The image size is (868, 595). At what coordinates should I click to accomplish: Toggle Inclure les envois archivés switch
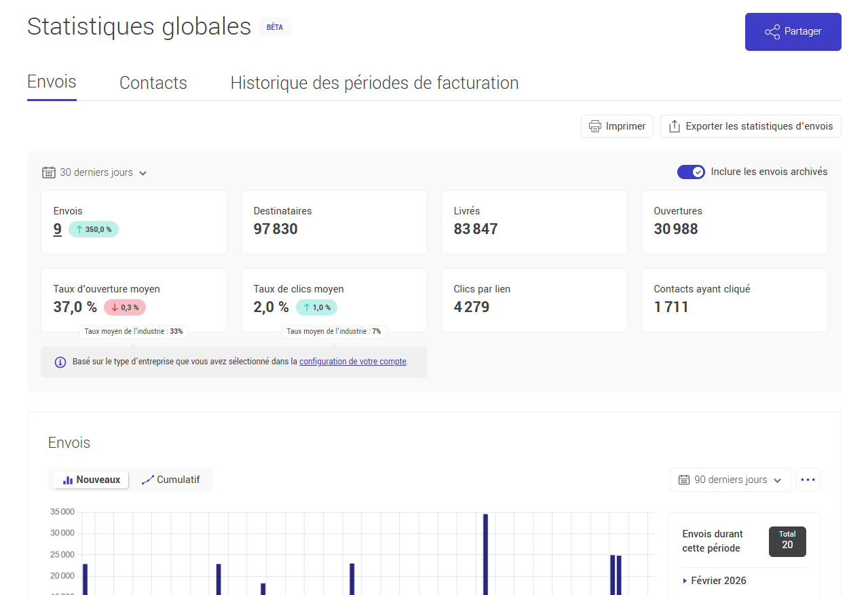[x=691, y=172]
